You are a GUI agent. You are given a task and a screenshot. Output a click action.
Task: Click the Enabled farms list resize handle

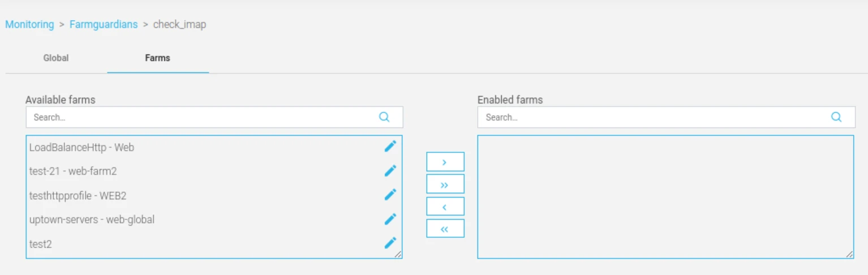tap(850, 255)
